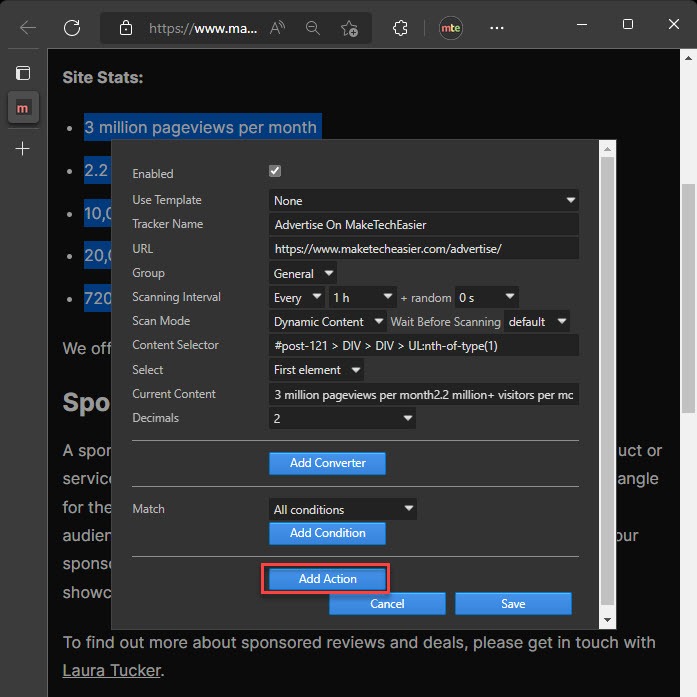Image resolution: width=697 pixels, height=697 pixels.
Task: Maximize the browser window
Action: tap(628, 24)
